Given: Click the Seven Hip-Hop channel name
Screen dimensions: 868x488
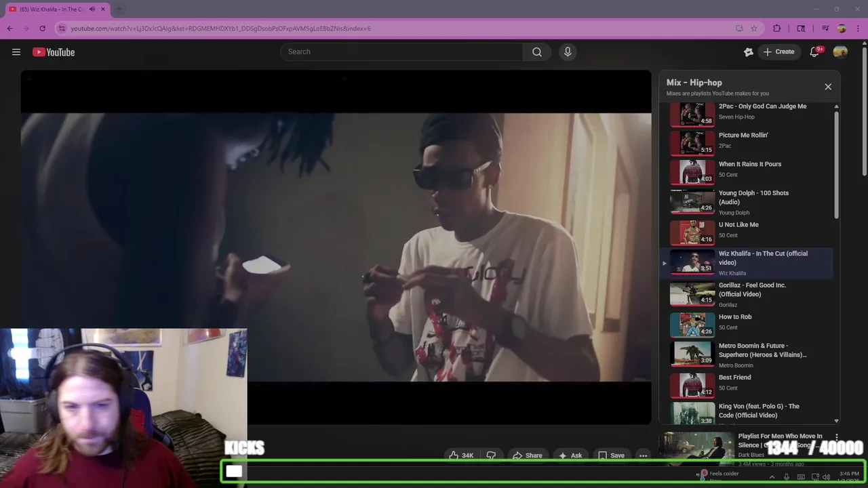Looking at the screenshot, I should click(x=736, y=117).
